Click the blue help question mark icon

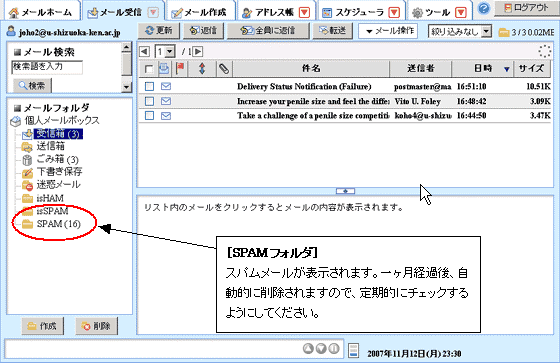pyautogui.click(x=484, y=8)
